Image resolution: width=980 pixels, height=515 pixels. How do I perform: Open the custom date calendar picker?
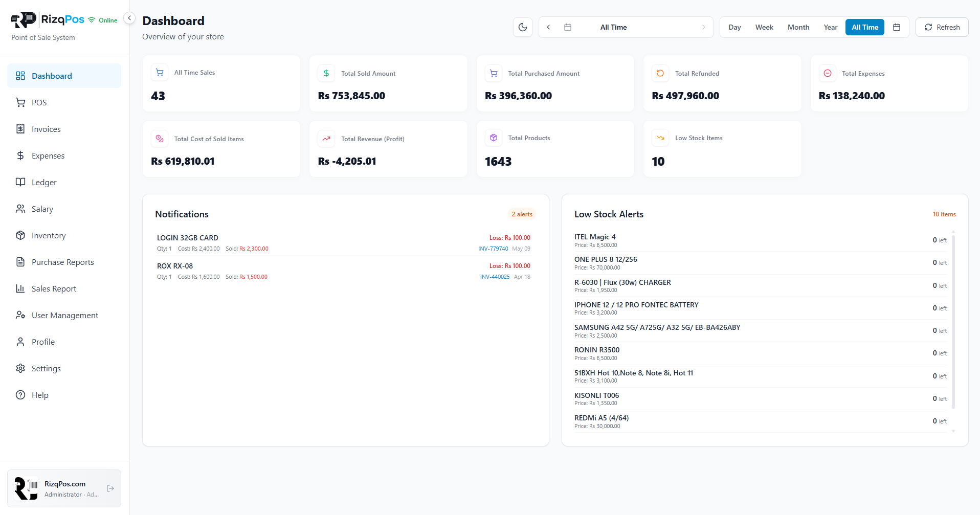pos(897,27)
